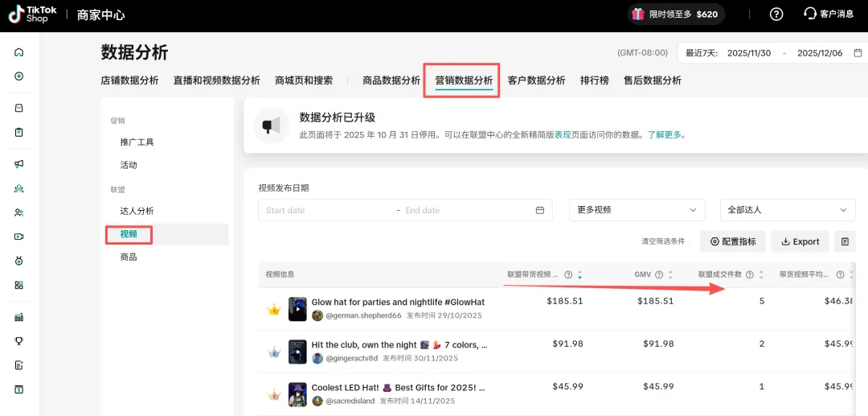
Task: Click the 配置指标 button
Action: (732, 241)
